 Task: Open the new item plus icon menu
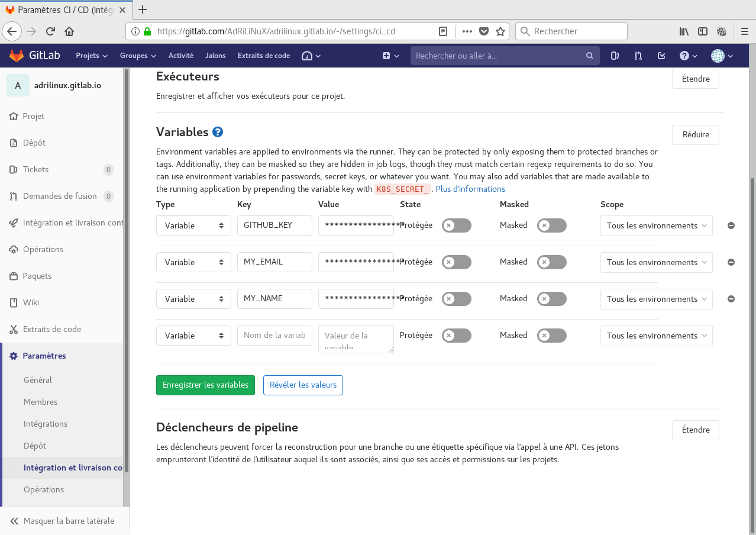(x=390, y=56)
